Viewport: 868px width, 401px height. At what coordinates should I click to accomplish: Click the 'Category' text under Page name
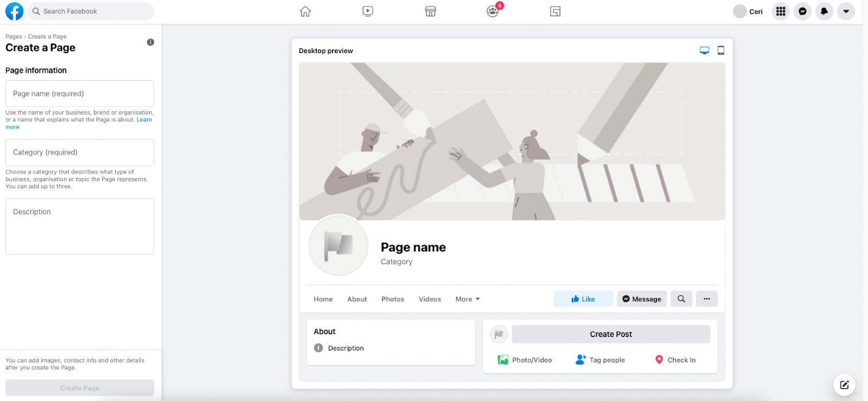tap(397, 262)
